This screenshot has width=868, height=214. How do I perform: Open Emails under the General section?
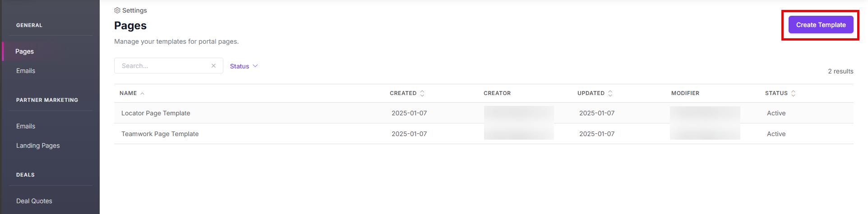pos(26,71)
